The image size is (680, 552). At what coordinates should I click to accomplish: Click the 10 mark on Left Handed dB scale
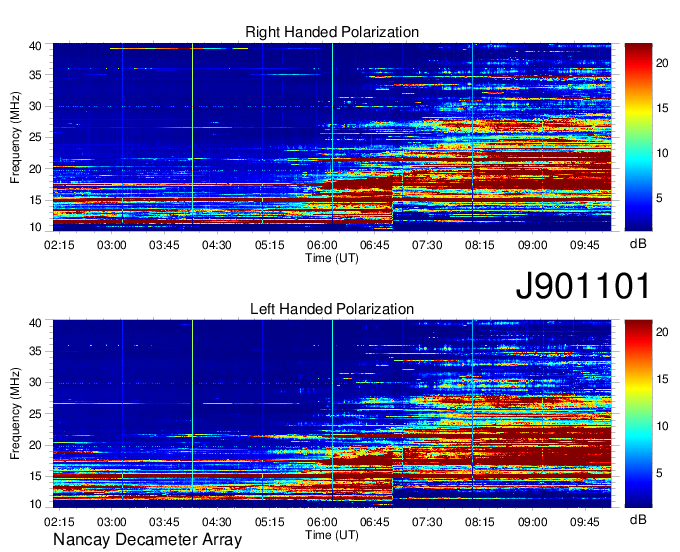(x=662, y=426)
